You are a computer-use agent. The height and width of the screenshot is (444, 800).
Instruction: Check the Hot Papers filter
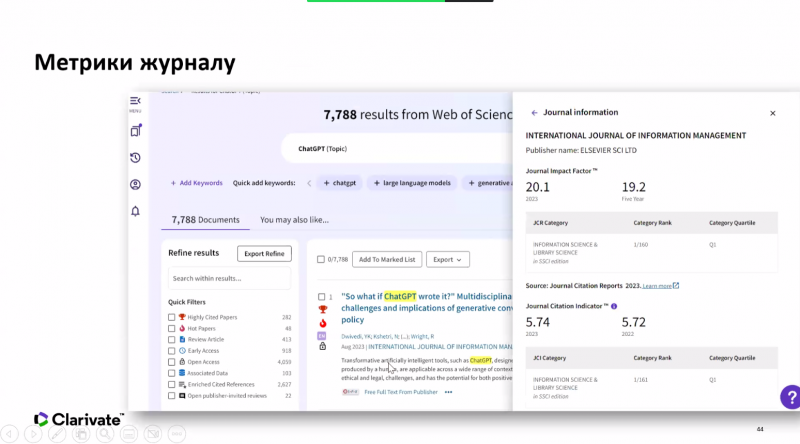click(171, 329)
